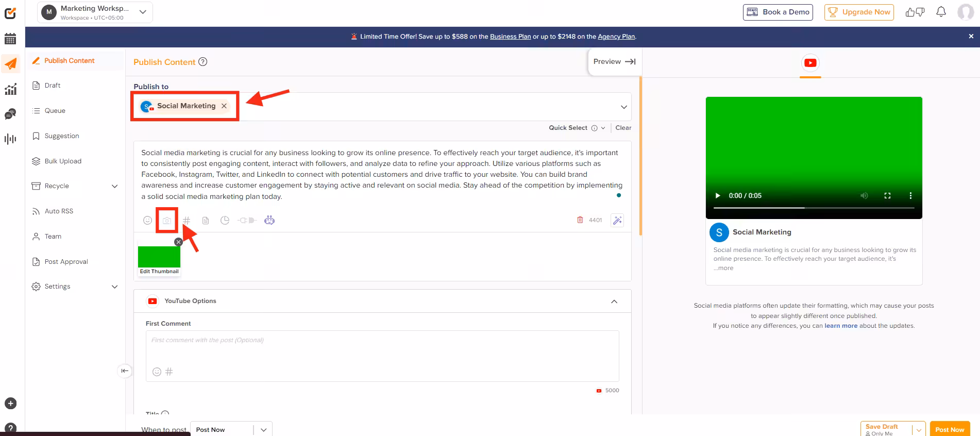Click the Preview collapse button
Screen dimensions: 980x436
[x=614, y=62]
